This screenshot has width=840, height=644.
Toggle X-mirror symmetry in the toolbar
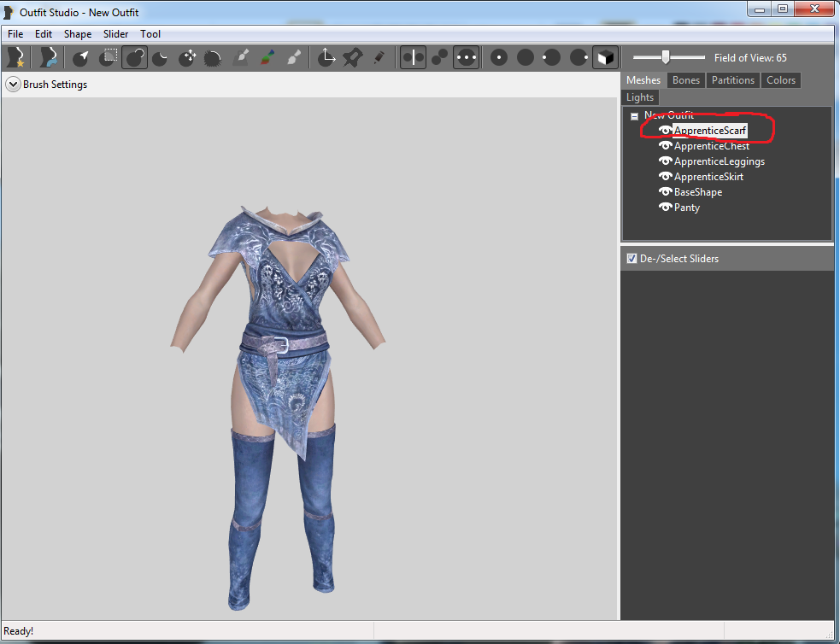[x=413, y=57]
